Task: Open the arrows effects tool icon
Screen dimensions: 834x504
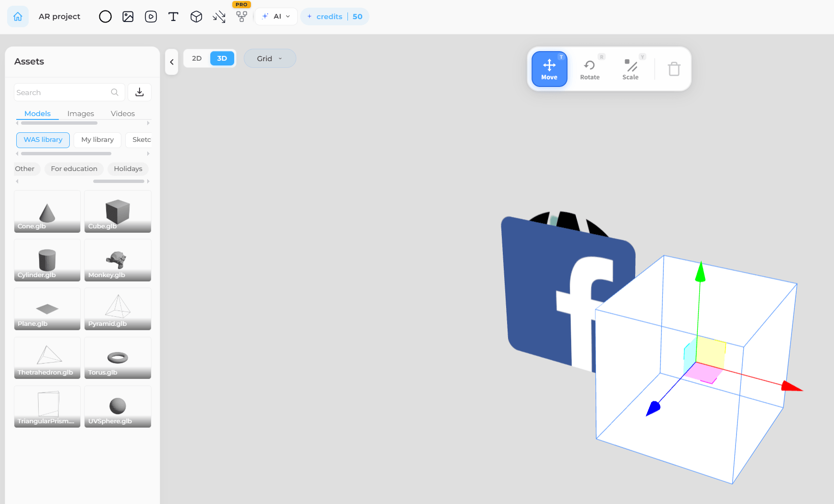Action: tap(219, 17)
